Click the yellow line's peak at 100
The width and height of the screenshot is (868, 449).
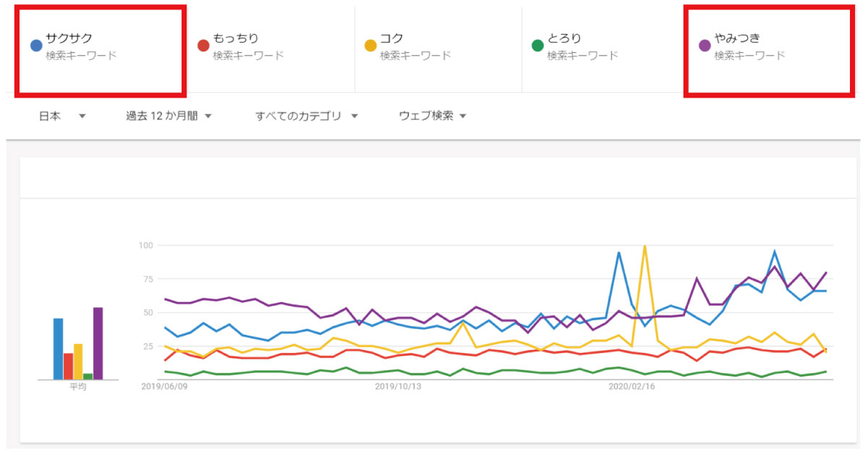(644, 247)
